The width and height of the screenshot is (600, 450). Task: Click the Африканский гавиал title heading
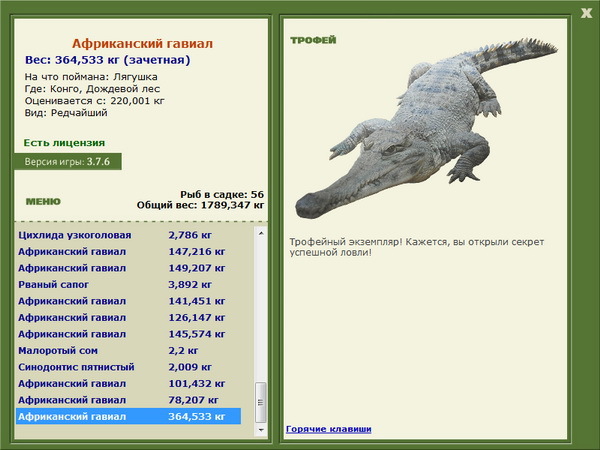pyautogui.click(x=142, y=44)
